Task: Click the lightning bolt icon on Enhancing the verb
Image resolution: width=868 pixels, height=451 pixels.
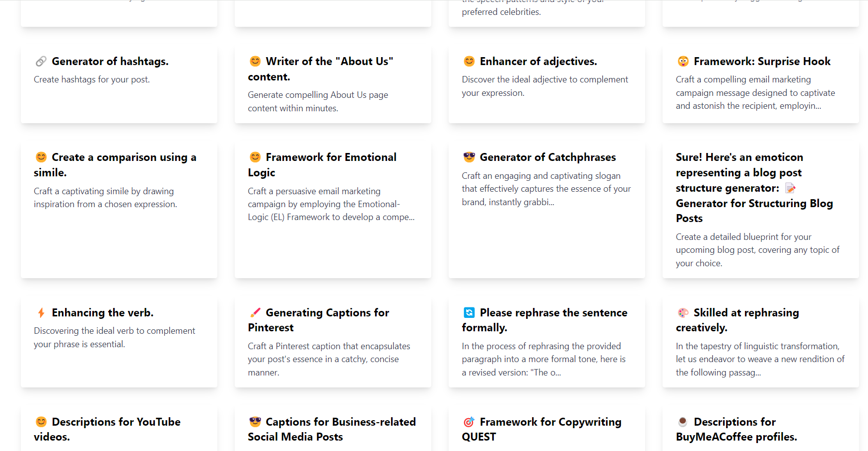Action: 41,312
